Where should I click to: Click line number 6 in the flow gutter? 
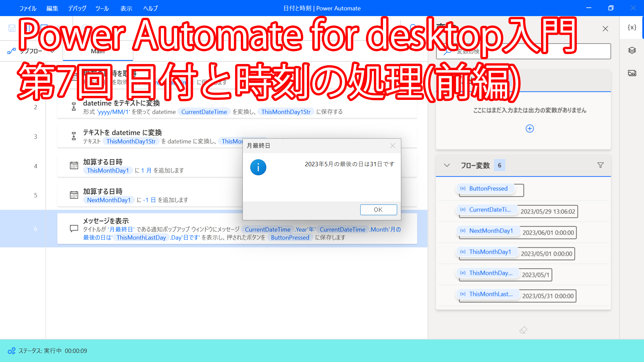pos(36,229)
